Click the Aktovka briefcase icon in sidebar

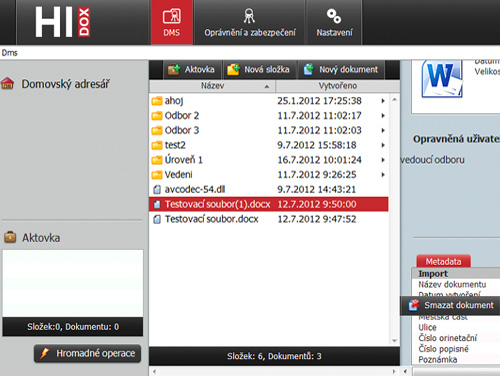(10, 237)
